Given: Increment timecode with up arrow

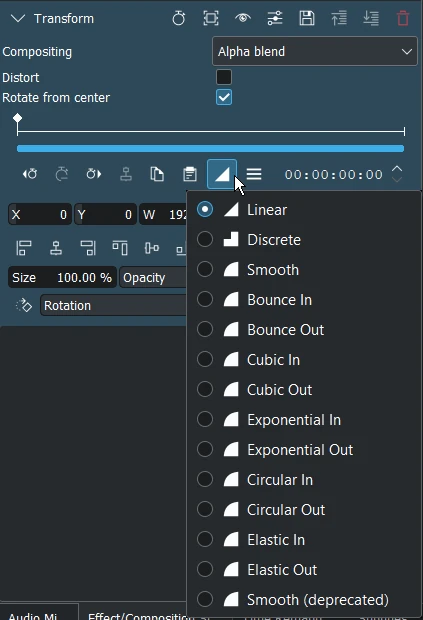Looking at the screenshot, I should (x=397, y=169).
